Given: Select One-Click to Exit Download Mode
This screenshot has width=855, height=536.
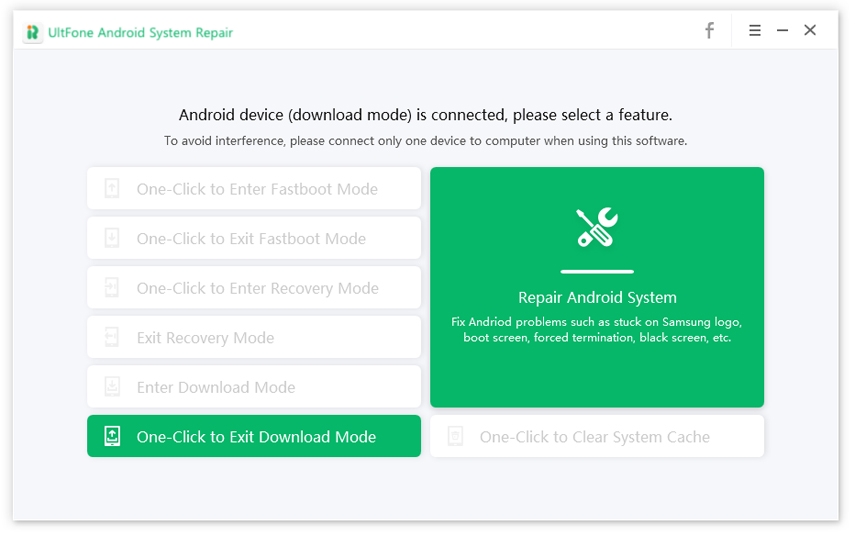Looking at the screenshot, I should point(256,437).
